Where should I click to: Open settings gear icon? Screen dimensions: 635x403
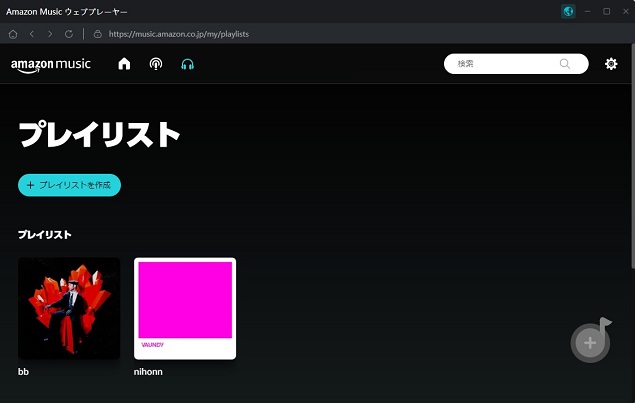(611, 64)
